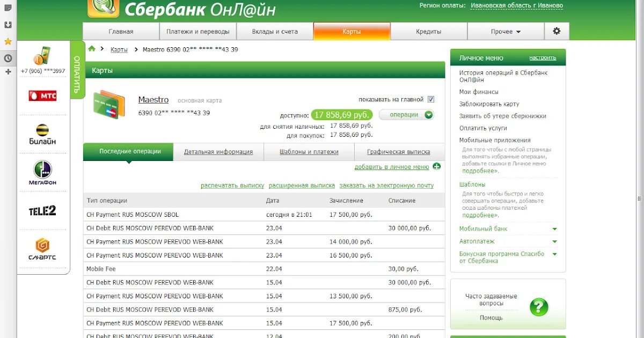Toggle показывать на главной checkbox
644x338 pixels.
pyautogui.click(x=431, y=99)
